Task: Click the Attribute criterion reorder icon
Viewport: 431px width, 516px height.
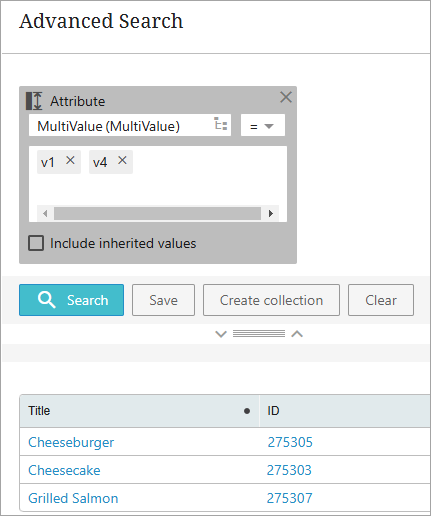Action: click(x=34, y=101)
